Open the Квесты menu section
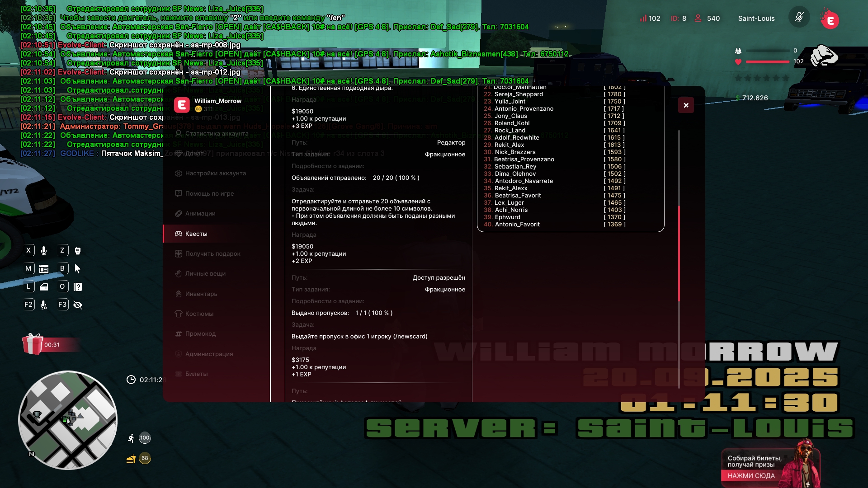Screen dimensions: 868x488 tap(196, 234)
